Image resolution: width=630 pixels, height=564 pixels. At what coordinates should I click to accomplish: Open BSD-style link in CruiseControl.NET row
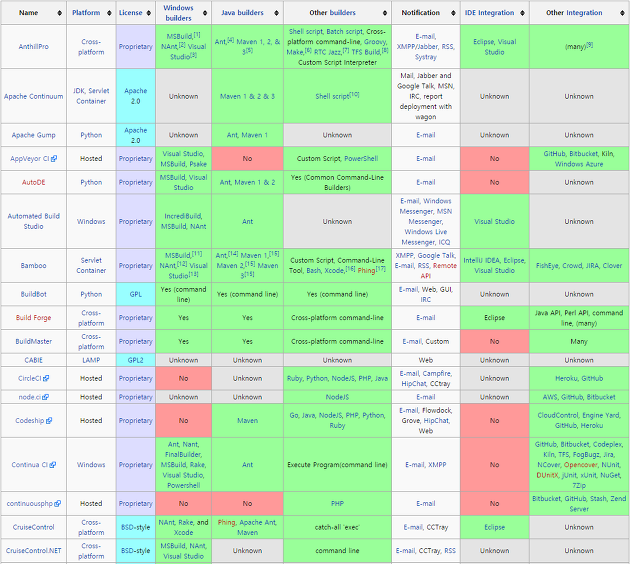pos(135,551)
